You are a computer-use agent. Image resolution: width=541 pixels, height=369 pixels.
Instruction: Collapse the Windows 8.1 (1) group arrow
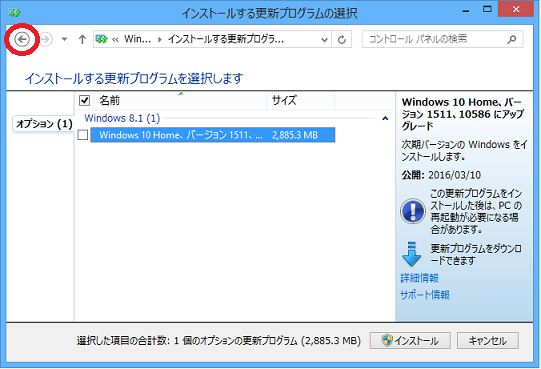(385, 118)
